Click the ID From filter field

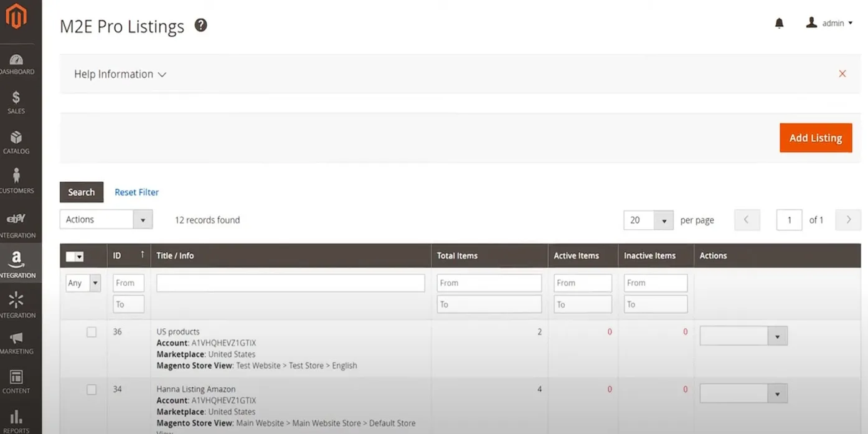pyautogui.click(x=129, y=283)
